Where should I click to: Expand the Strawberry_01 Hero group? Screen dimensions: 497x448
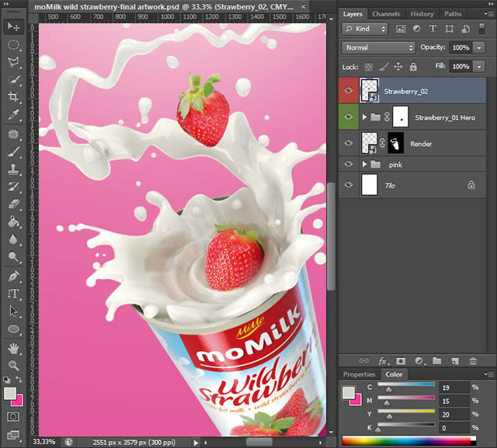coord(364,117)
